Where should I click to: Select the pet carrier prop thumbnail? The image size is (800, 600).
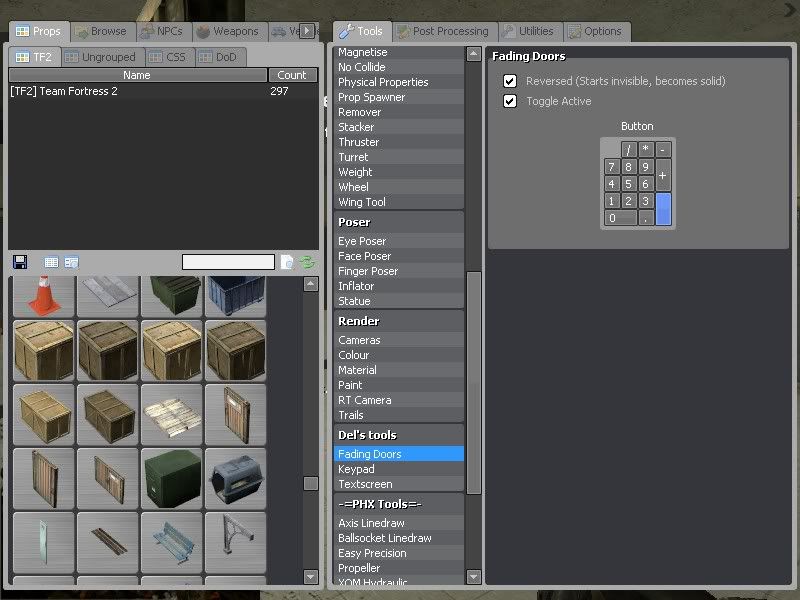235,479
